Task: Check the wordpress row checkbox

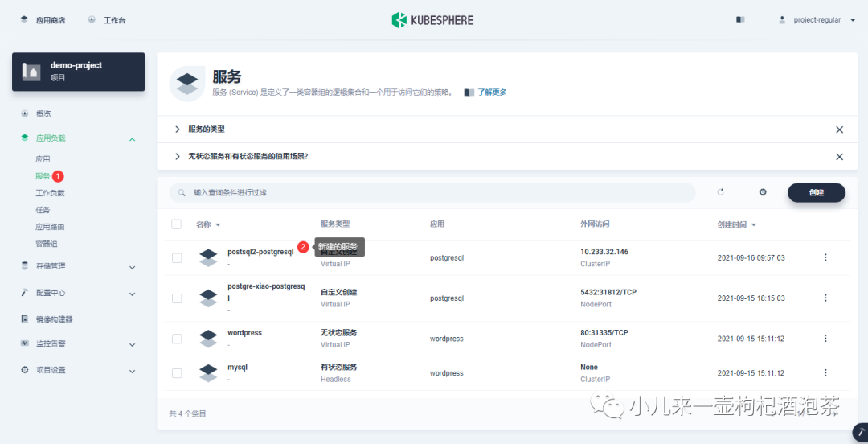Action: coord(177,339)
